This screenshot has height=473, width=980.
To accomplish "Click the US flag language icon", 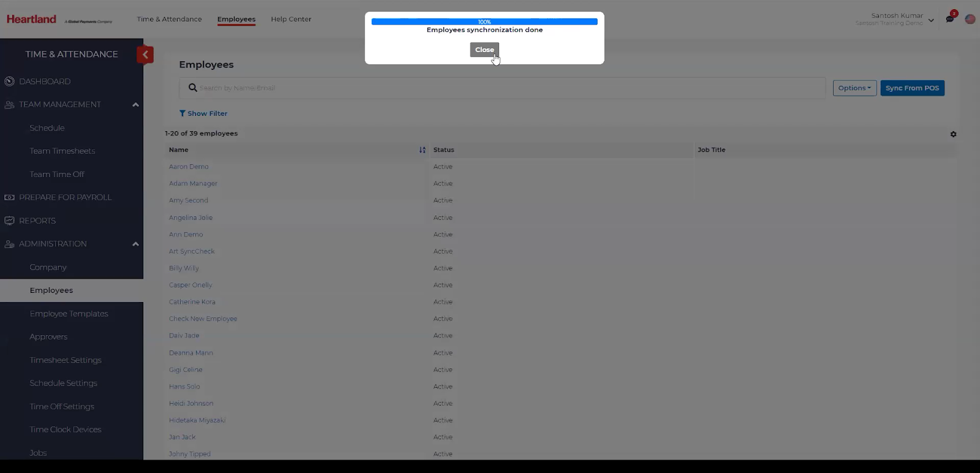I will tap(970, 19).
